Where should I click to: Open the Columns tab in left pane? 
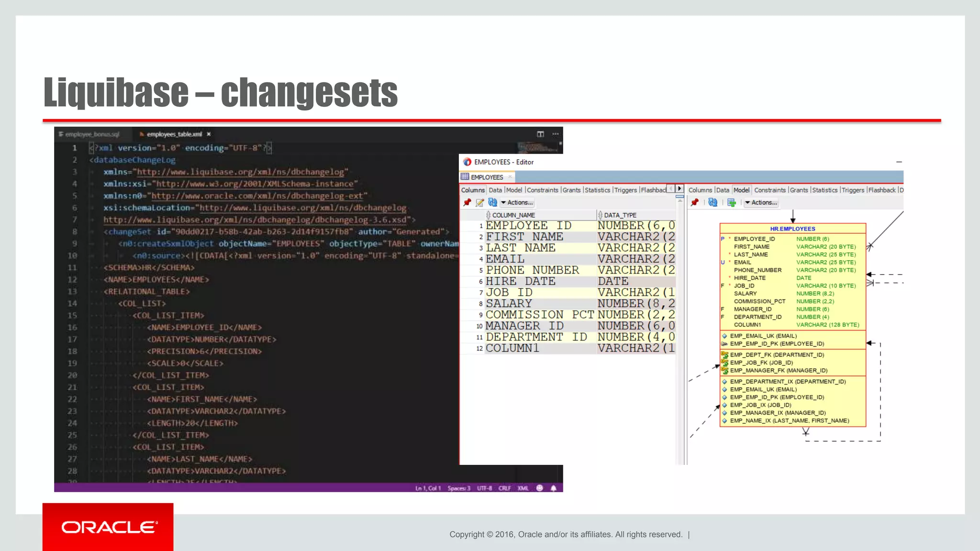pyautogui.click(x=473, y=190)
